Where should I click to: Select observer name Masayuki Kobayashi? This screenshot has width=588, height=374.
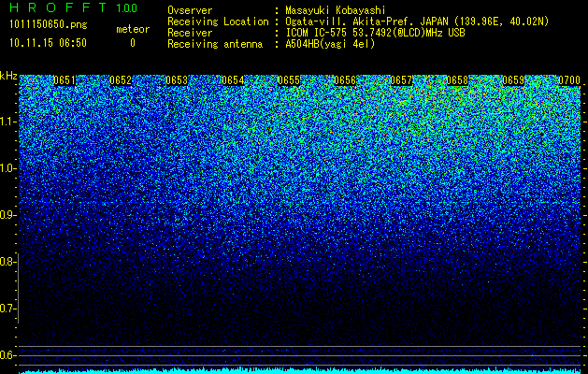click(x=336, y=10)
